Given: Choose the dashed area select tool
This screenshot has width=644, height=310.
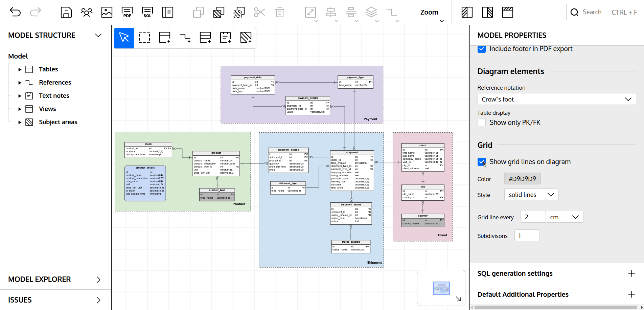Looking at the screenshot, I should point(144,38).
